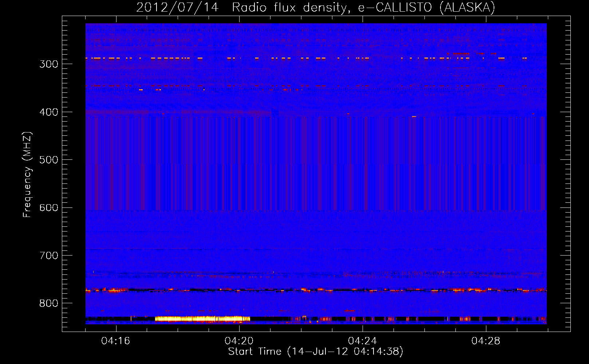
Task: Click the plot title "2012/07/14 Radio flux density, e-CALLISTO (ALASKA)"
Action: pos(316,8)
